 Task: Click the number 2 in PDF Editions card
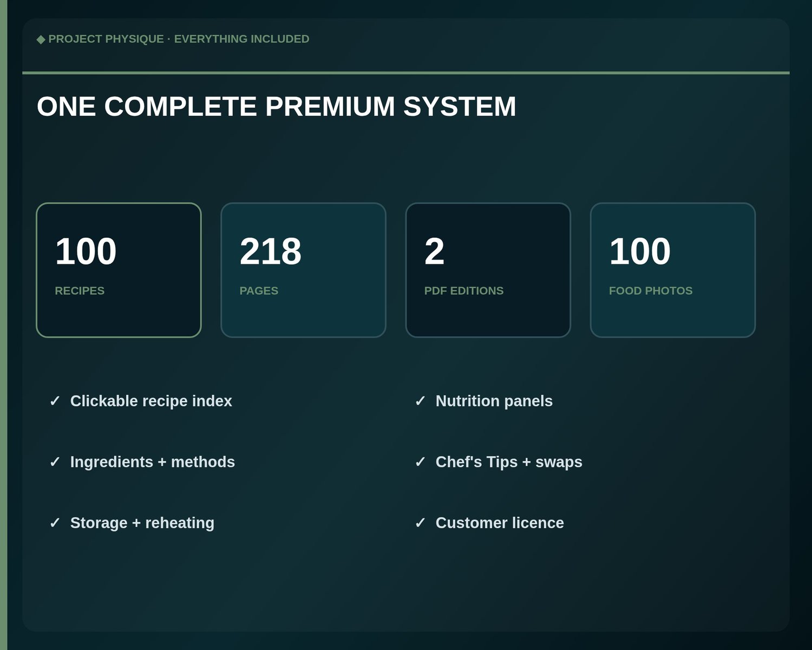434,251
